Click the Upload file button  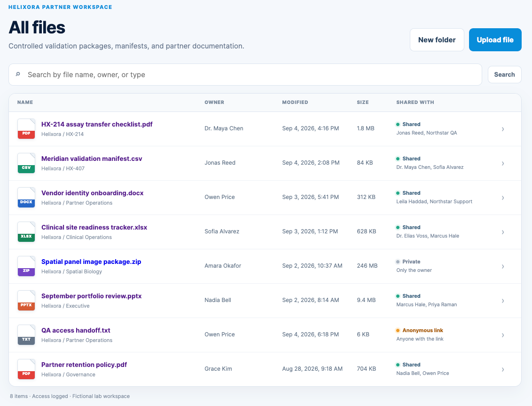[x=495, y=40]
